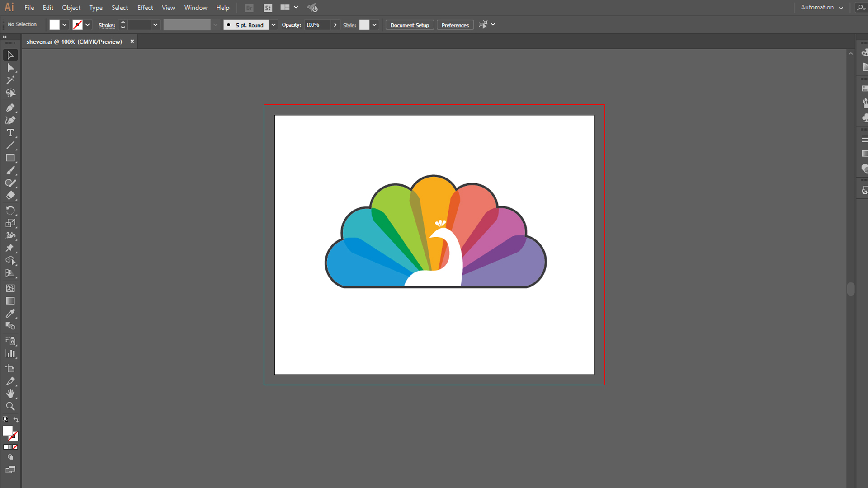868x488 pixels.
Task: Open the File menu
Action: [29, 8]
